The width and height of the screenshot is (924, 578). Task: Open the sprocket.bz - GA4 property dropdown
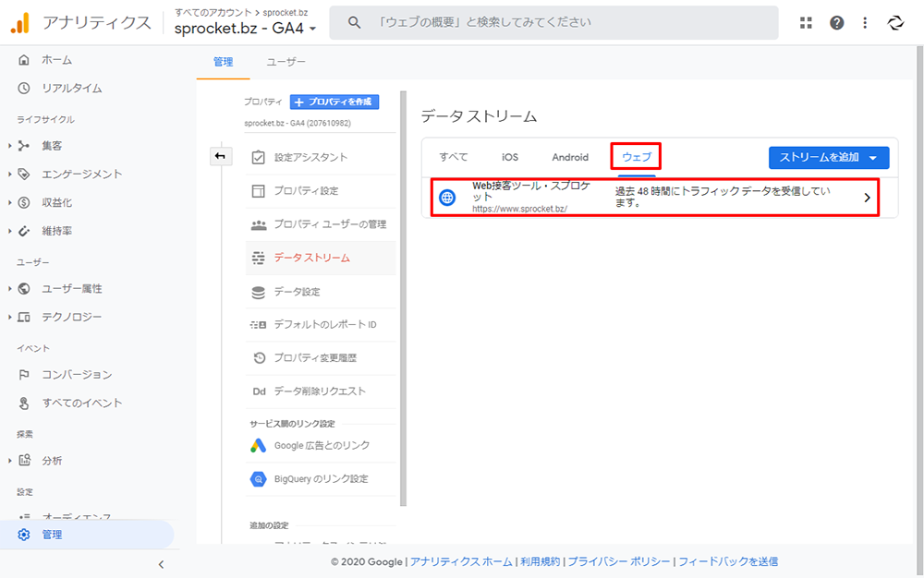click(245, 28)
